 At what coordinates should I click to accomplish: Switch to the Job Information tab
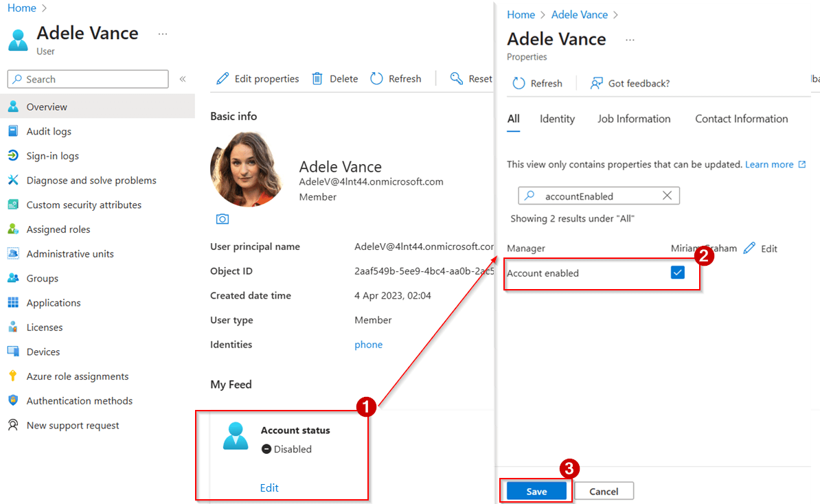pyautogui.click(x=633, y=118)
